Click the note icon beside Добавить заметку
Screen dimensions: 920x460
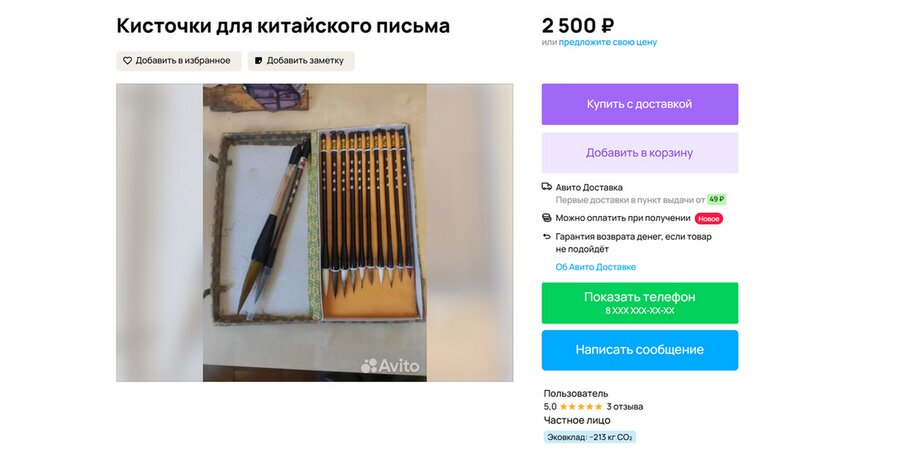coord(258,60)
